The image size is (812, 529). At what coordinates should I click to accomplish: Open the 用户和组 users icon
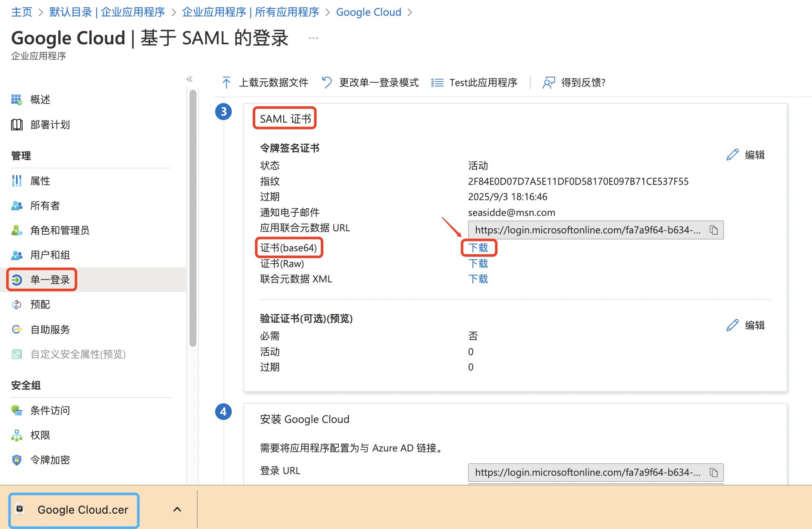point(17,255)
